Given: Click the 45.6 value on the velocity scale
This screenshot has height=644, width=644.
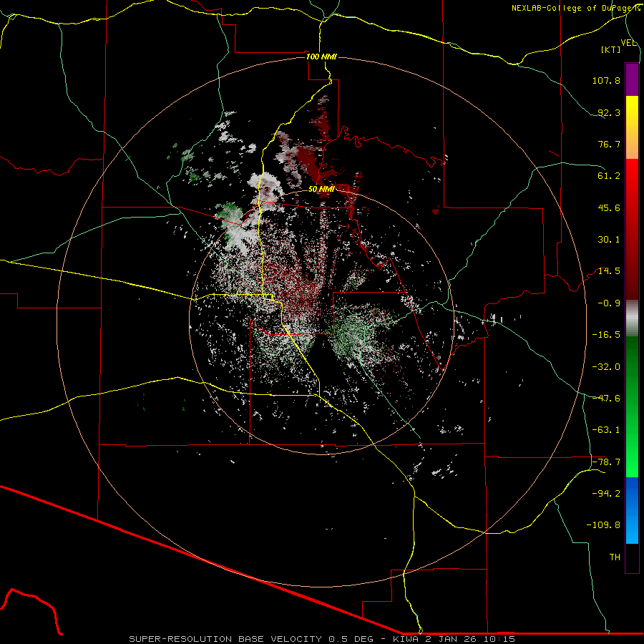Looking at the screenshot, I should tap(609, 208).
